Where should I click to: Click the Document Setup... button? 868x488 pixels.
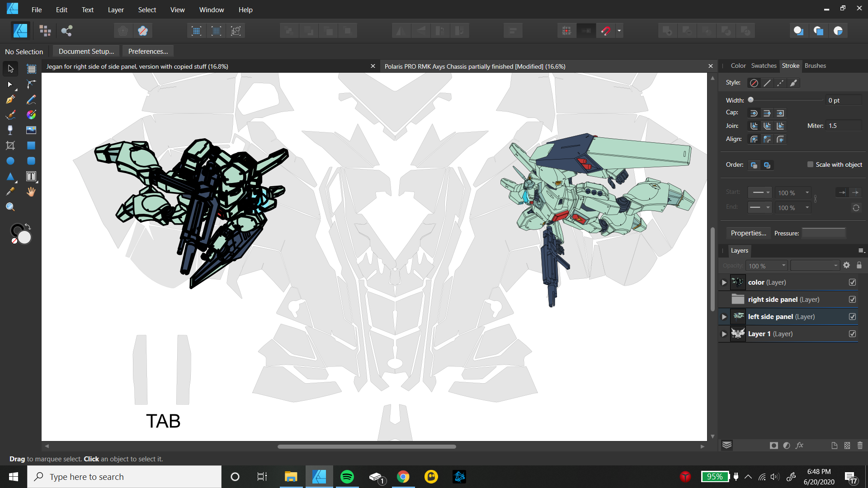tap(86, 52)
